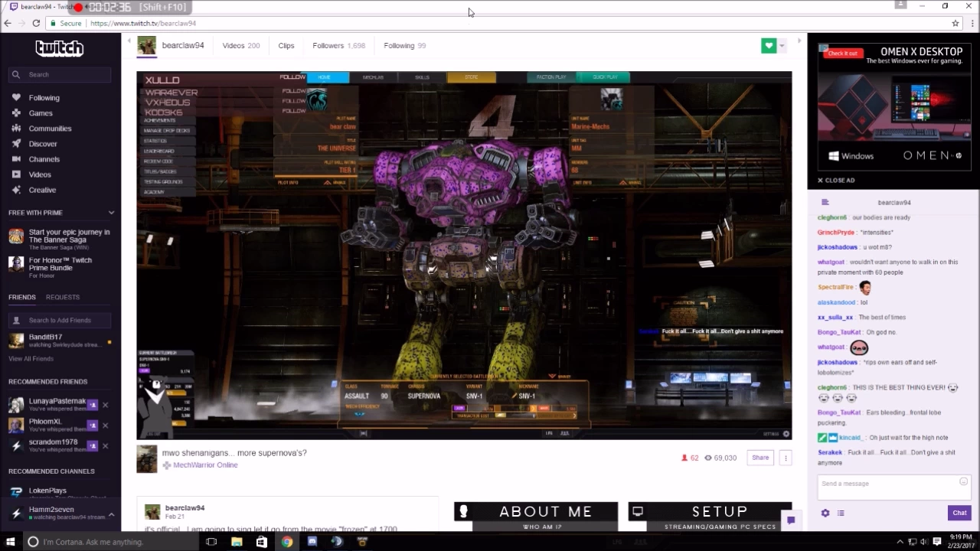Screen dimensions: 980x551
Task: Open the Windows Action Center icon
Action: (937, 542)
